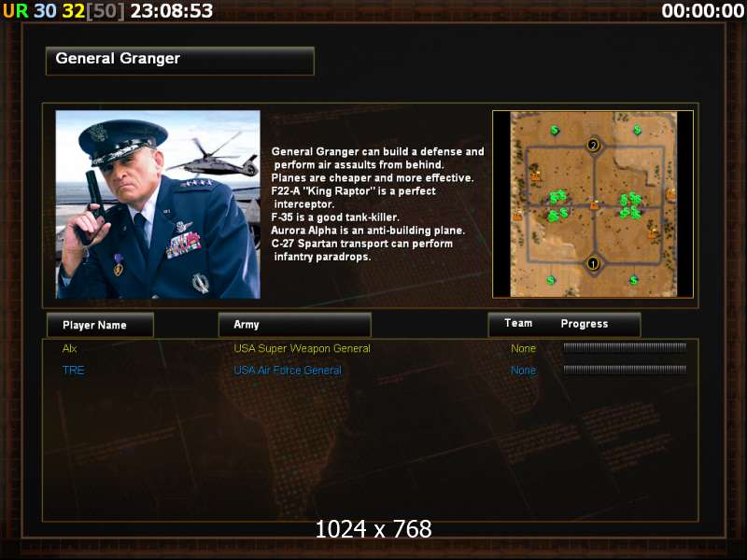
Task: Click TRE's loading progress bar
Action: pos(625,369)
